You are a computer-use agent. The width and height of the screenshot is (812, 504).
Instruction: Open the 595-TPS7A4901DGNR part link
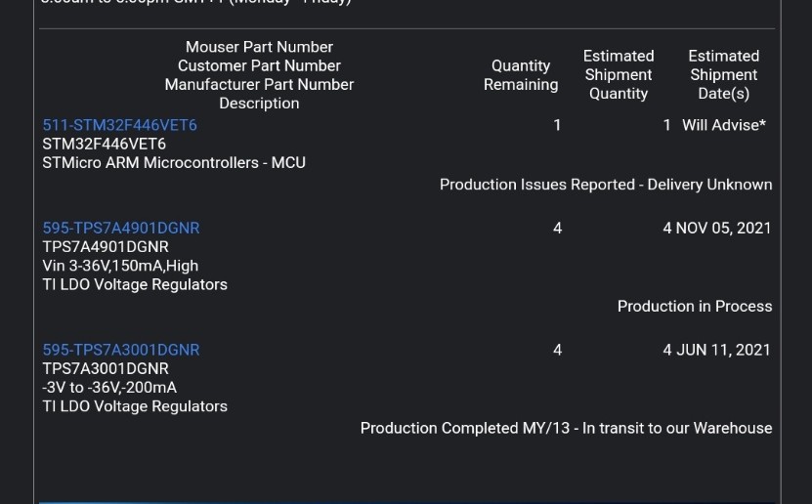(x=121, y=229)
